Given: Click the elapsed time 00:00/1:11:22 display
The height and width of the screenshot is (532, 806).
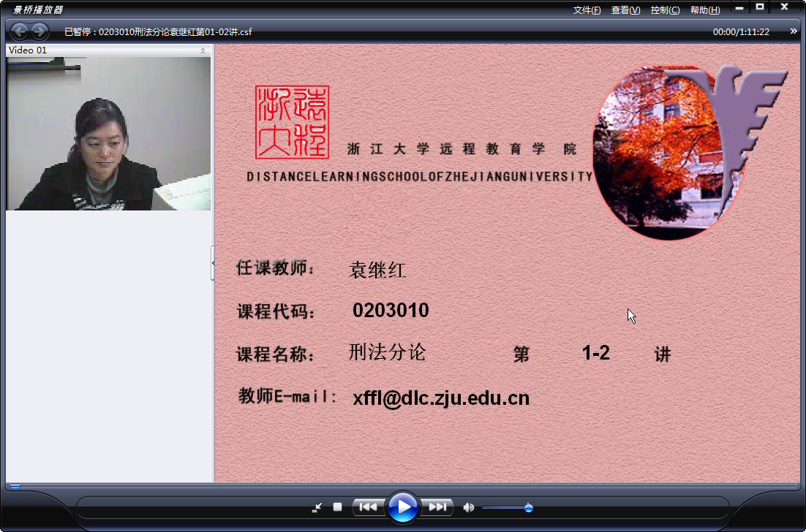Looking at the screenshot, I should pyautogui.click(x=741, y=32).
